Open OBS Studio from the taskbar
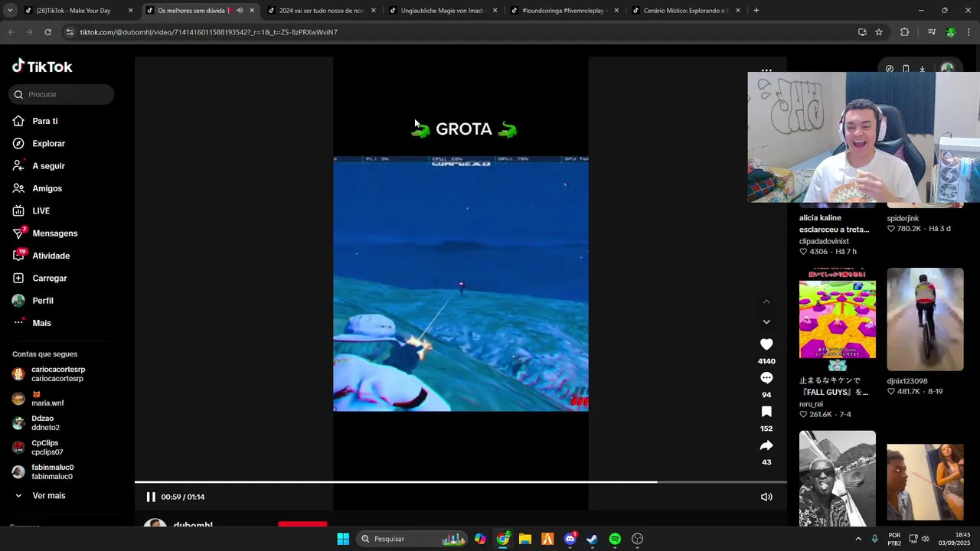This screenshot has height=551, width=980. [637, 539]
